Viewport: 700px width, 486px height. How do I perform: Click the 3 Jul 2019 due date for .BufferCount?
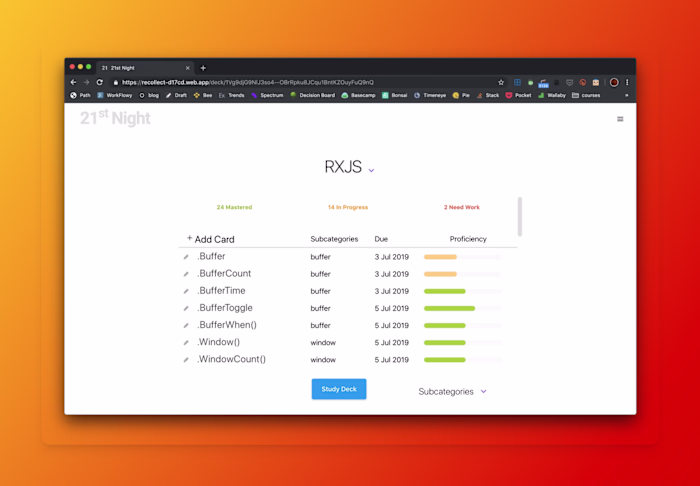point(392,274)
